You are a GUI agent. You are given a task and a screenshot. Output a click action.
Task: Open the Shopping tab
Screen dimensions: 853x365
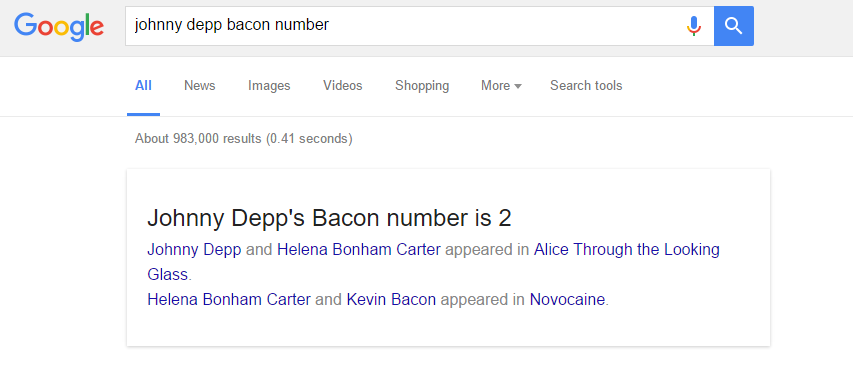pos(422,86)
